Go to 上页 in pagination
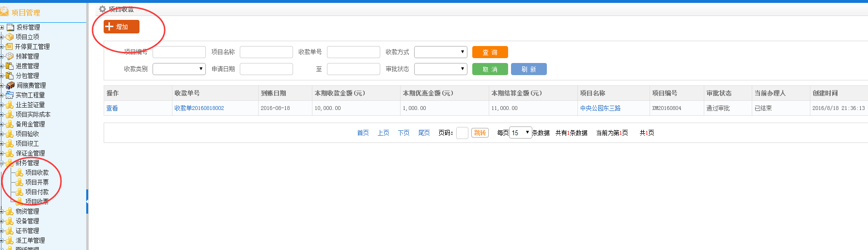 coord(383,133)
